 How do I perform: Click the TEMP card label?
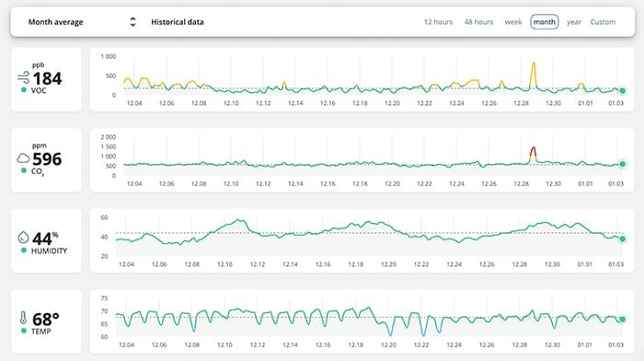coord(41,332)
